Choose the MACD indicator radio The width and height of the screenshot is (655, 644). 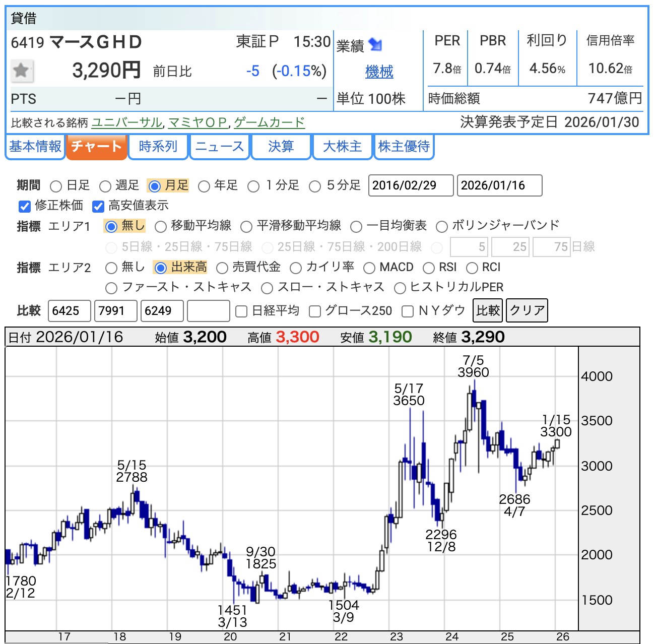pos(369,268)
